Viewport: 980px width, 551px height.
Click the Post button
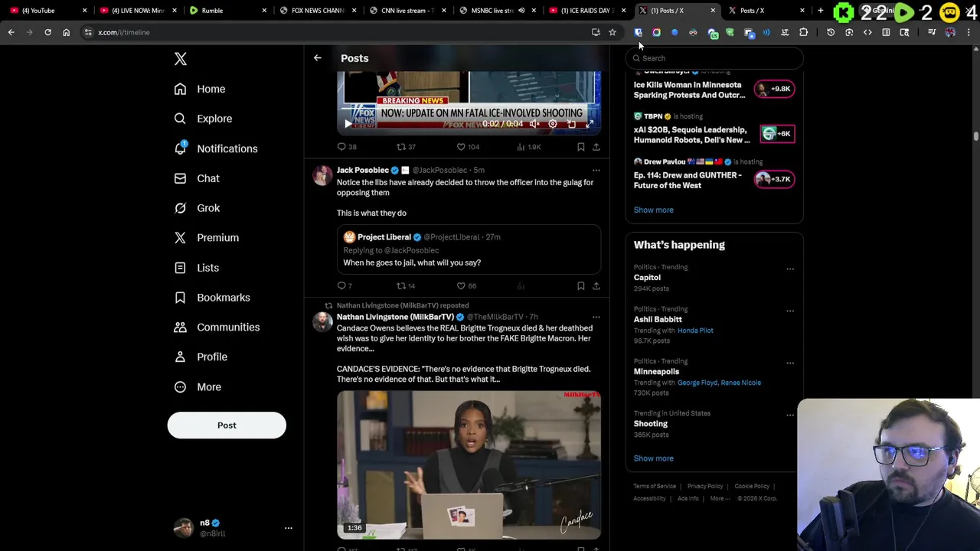coord(227,425)
